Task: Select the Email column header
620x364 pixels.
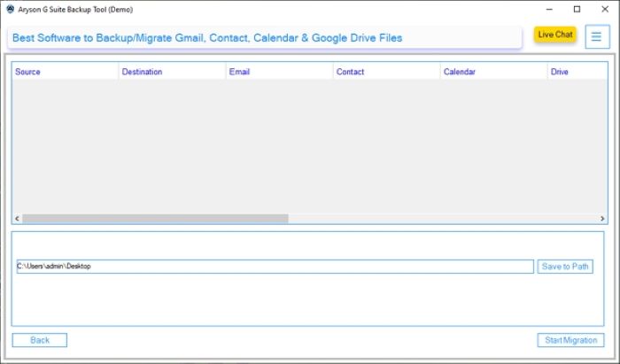Action: point(280,72)
